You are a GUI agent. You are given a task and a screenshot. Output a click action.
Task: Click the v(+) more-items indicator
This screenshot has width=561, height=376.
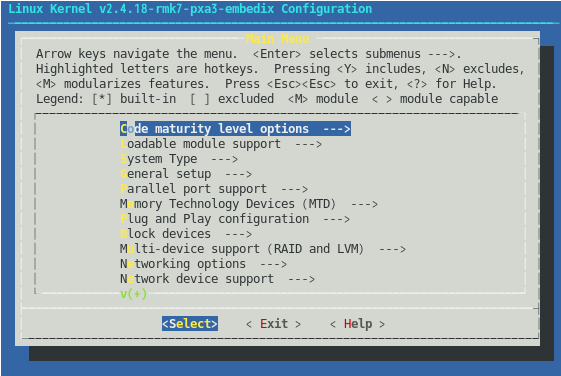click(133, 294)
